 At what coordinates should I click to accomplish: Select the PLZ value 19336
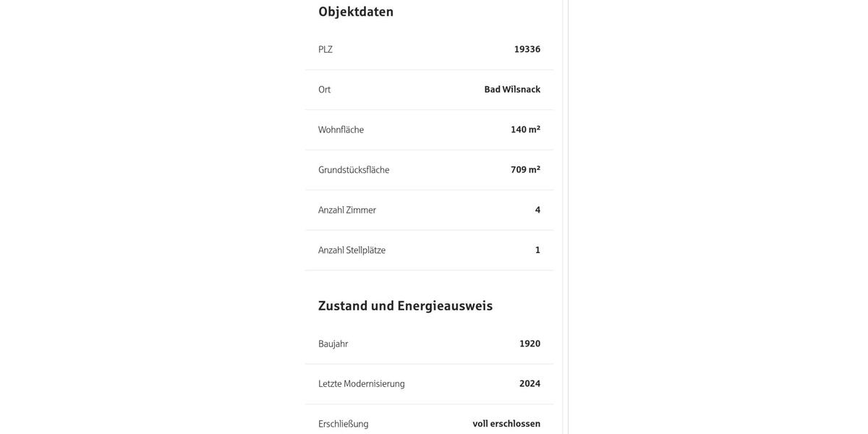527,49
